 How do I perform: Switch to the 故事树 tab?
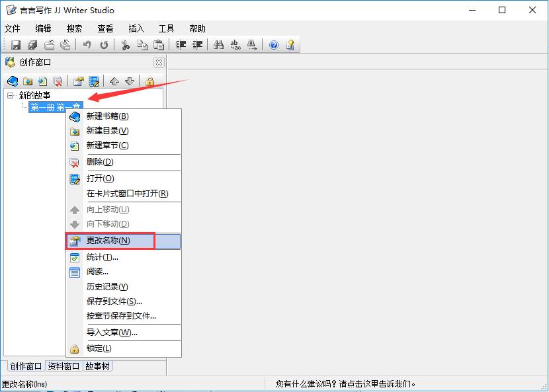[98, 366]
